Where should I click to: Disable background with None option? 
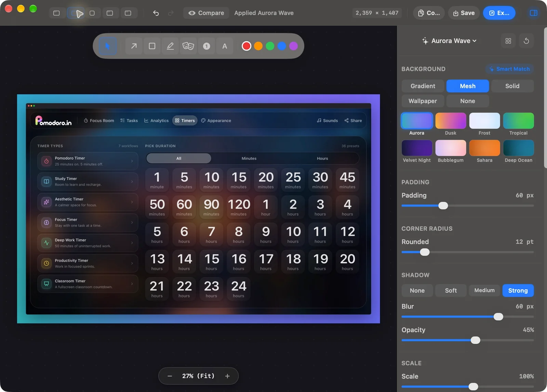468,101
